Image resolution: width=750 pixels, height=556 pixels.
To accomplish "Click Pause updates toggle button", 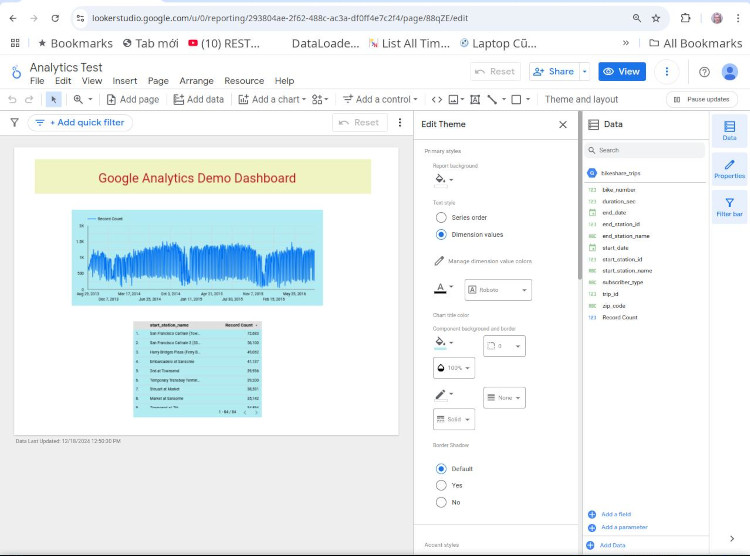I will [x=702, y=100].
